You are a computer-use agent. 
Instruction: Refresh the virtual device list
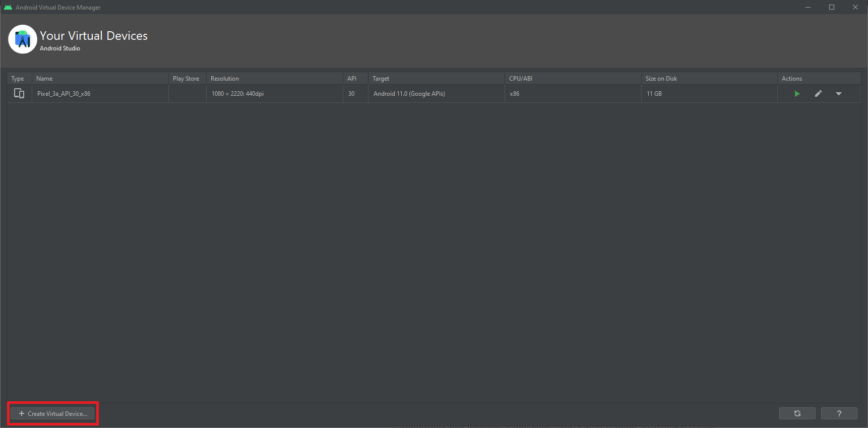click(x=797, y=413)
